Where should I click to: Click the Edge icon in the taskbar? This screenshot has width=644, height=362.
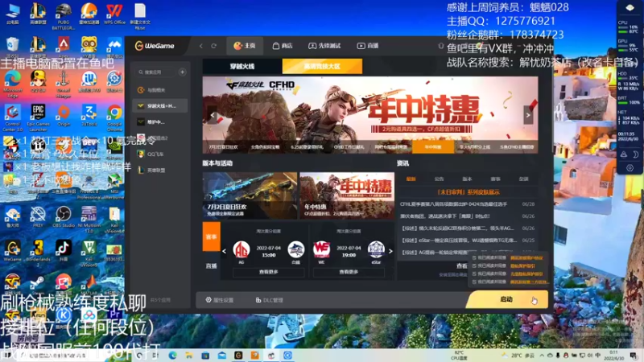click(x=172, y=355)
